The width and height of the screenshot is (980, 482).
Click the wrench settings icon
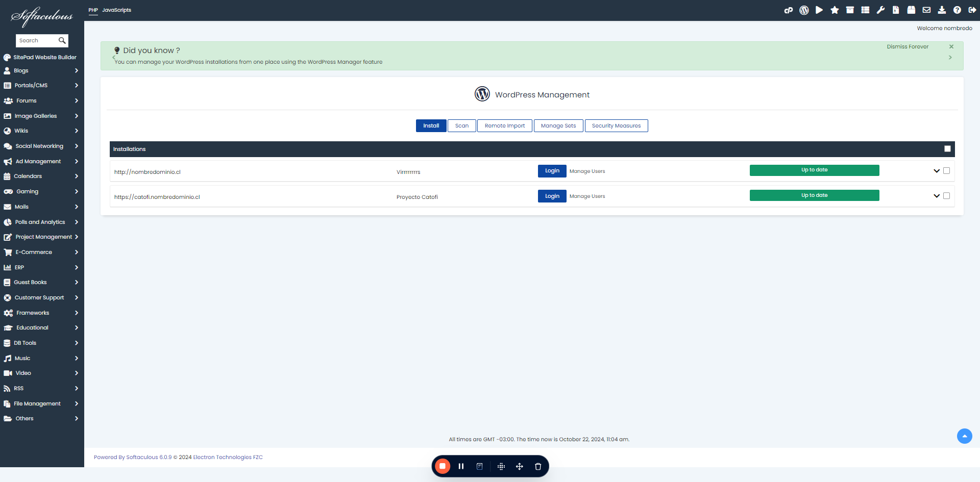(880, 10)
